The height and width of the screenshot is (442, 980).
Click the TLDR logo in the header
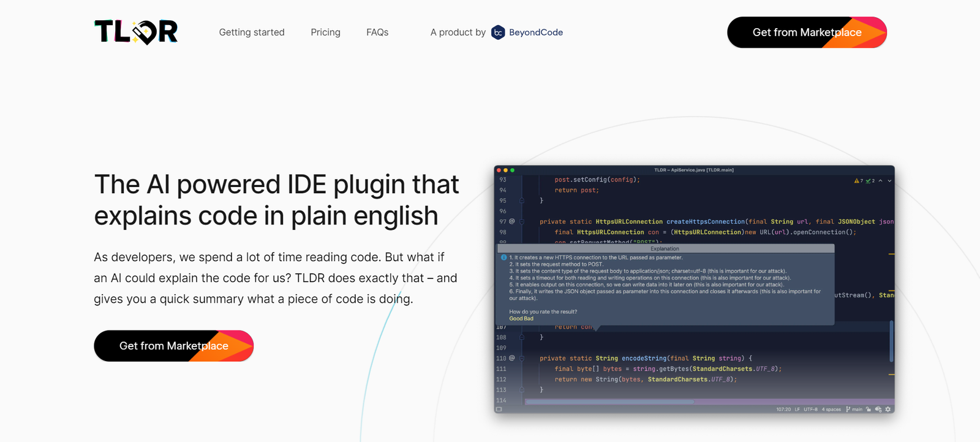(136, 32)
